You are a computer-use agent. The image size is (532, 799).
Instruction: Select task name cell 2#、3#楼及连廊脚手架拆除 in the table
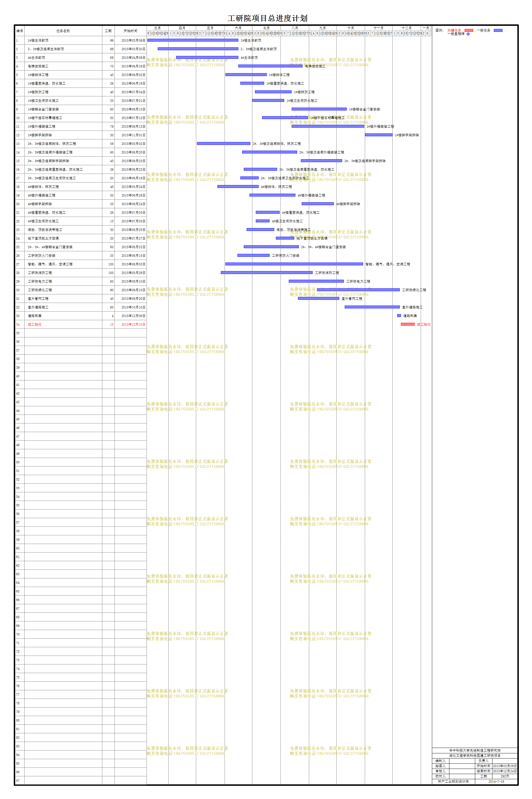tap(63, 161)
